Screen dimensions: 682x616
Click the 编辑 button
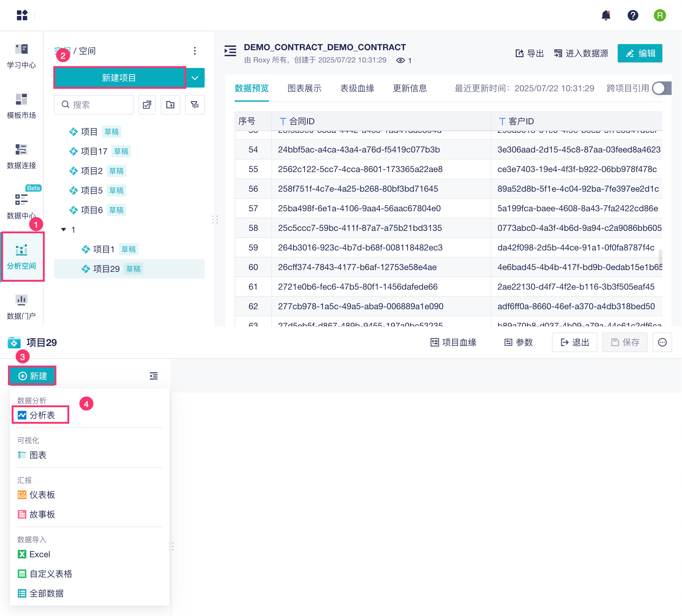coord(639,53)
